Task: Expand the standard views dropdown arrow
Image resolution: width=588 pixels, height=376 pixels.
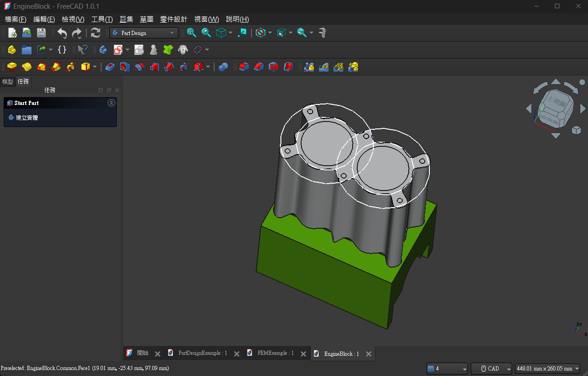Action: (230, 33)
